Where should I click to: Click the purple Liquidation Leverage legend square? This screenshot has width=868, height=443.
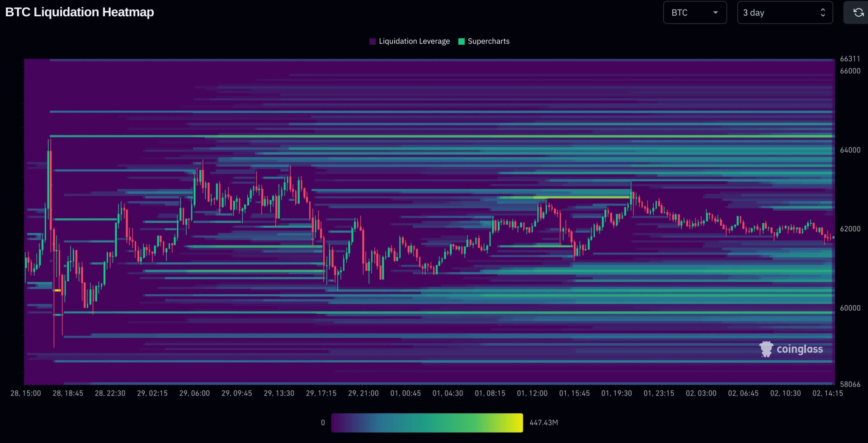coord(373,42)
